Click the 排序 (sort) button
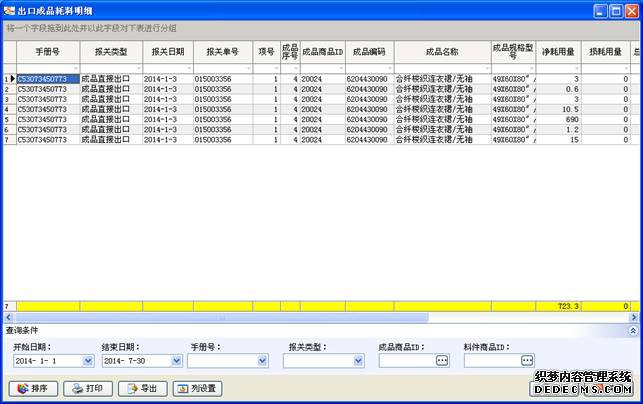Screen dimensions: 643x404 (33, 388)
